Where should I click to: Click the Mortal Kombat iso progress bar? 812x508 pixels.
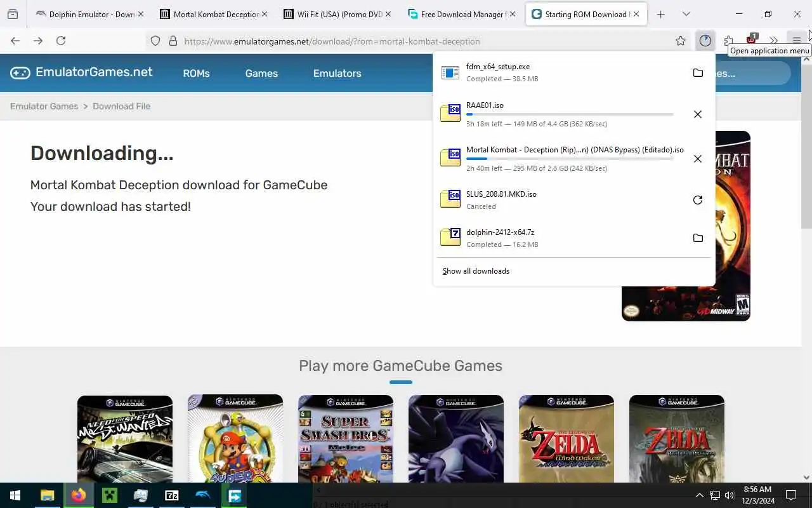click(x=570, y=159)
